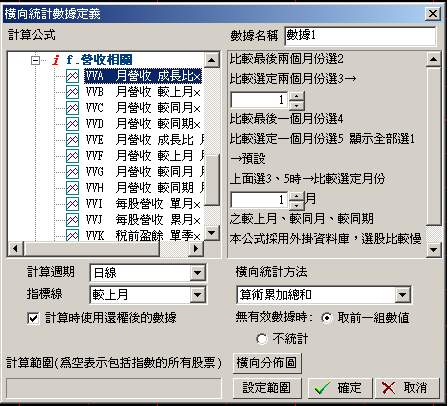Collapse the f_營收相關 tree node

[35, 60]
